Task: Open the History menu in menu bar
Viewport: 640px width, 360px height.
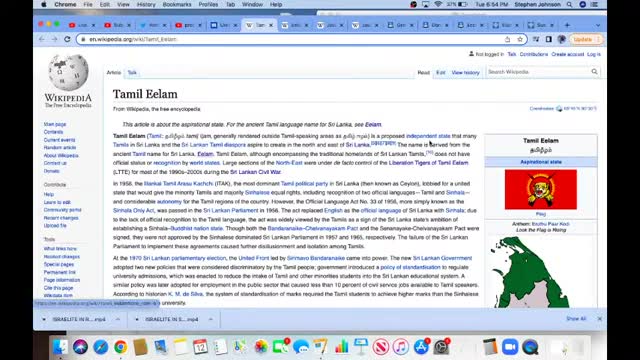Action: 146,4
